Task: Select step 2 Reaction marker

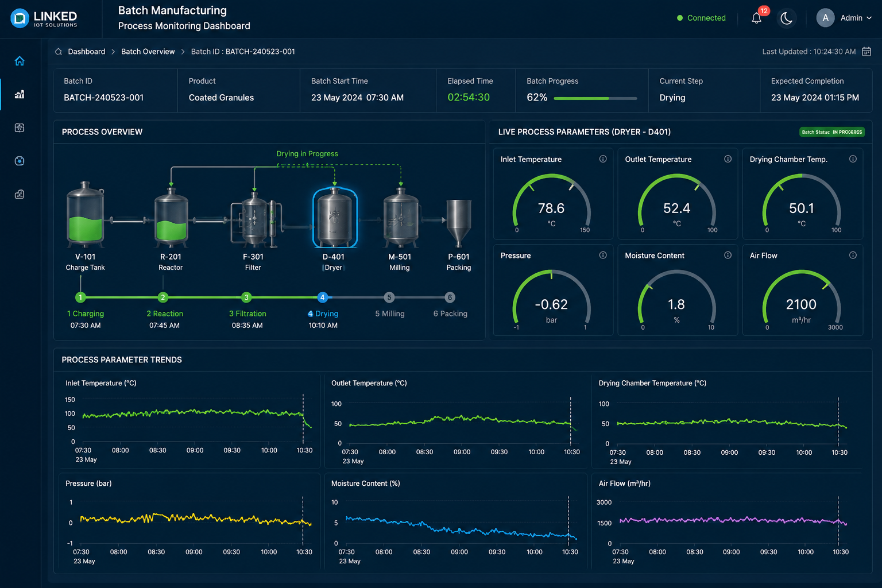Action: [163, 297]
